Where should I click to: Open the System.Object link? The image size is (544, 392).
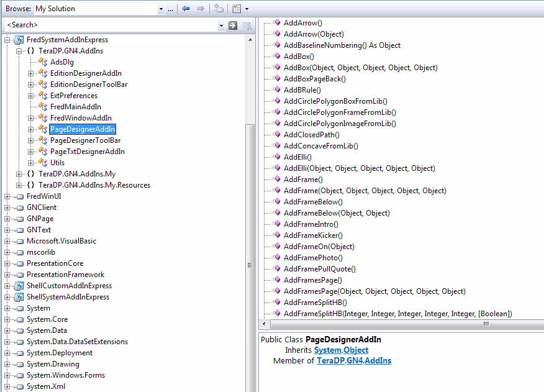point(341,350)
